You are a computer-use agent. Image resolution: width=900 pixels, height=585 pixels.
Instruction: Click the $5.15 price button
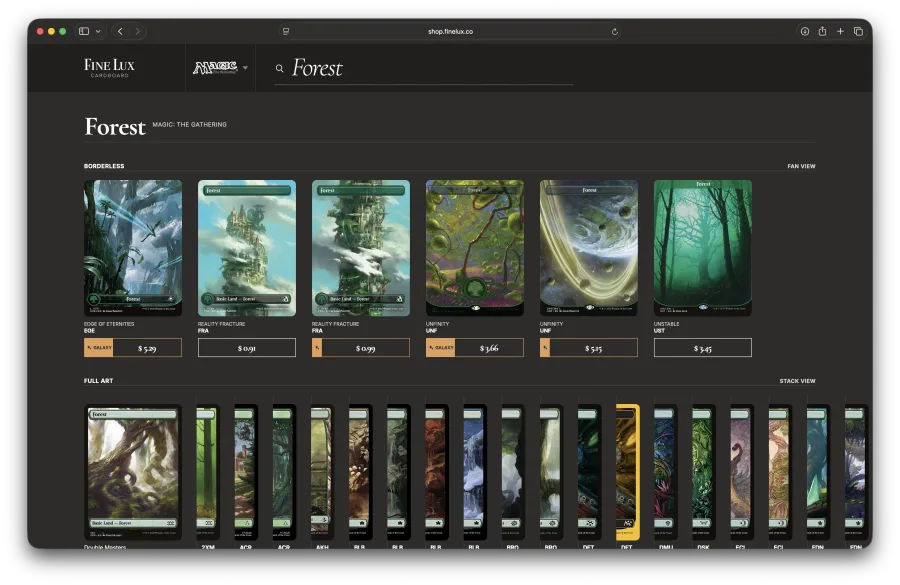pos(589,348)
